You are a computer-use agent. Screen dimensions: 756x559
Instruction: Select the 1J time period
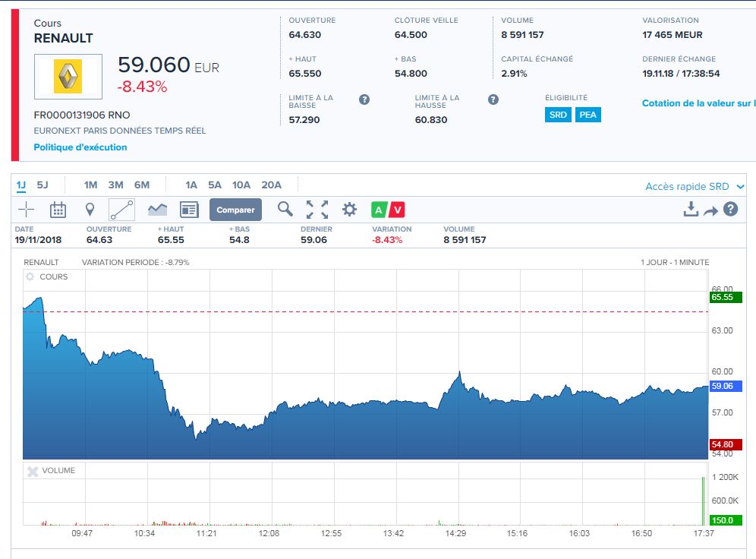[21, 185]
